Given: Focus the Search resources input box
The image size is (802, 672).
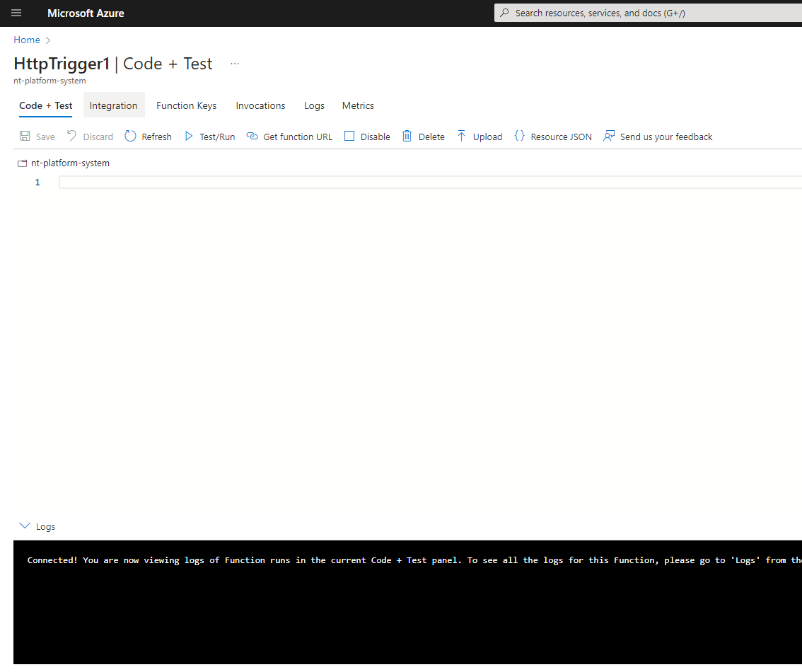Looking at the screenshot, I should 648,13.
